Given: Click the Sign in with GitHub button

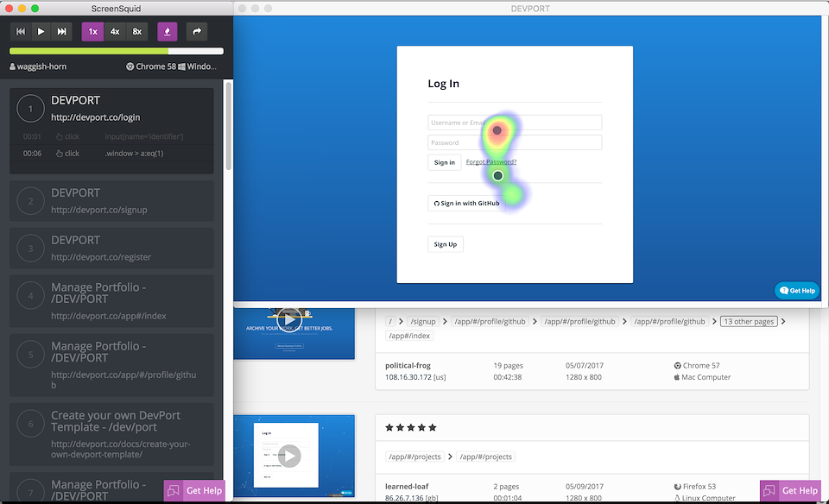Looking at the screenshot, I should tap(466, 204).
